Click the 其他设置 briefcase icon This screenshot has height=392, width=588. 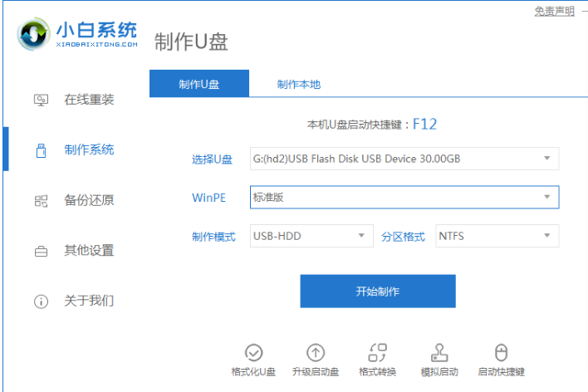point(41,251)
